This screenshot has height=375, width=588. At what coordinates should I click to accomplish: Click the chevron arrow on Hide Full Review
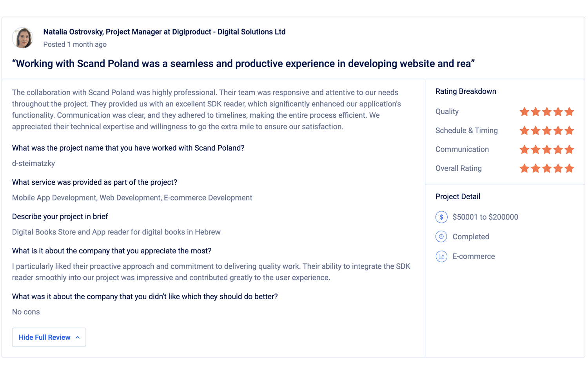coord(78,337)
